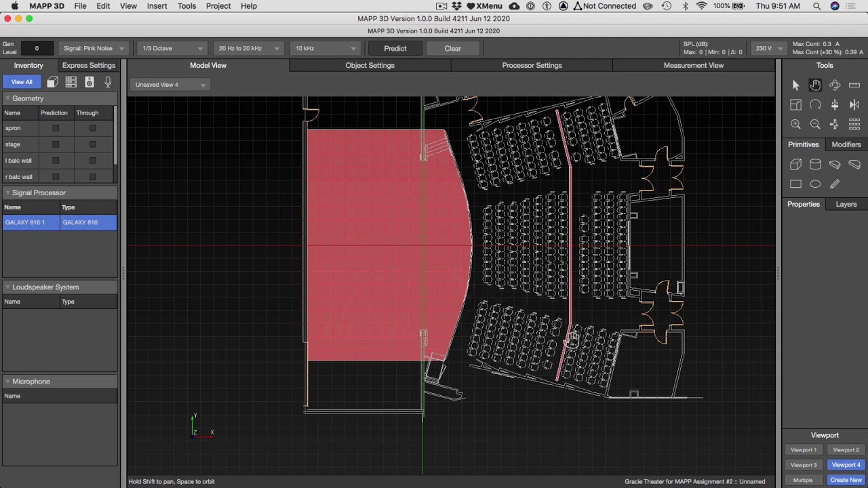The width and height of the screenshot is (868, 488).
Task: Switch to the Processor Settings tab
Action: pyautogui.click(x=532, y=65)
